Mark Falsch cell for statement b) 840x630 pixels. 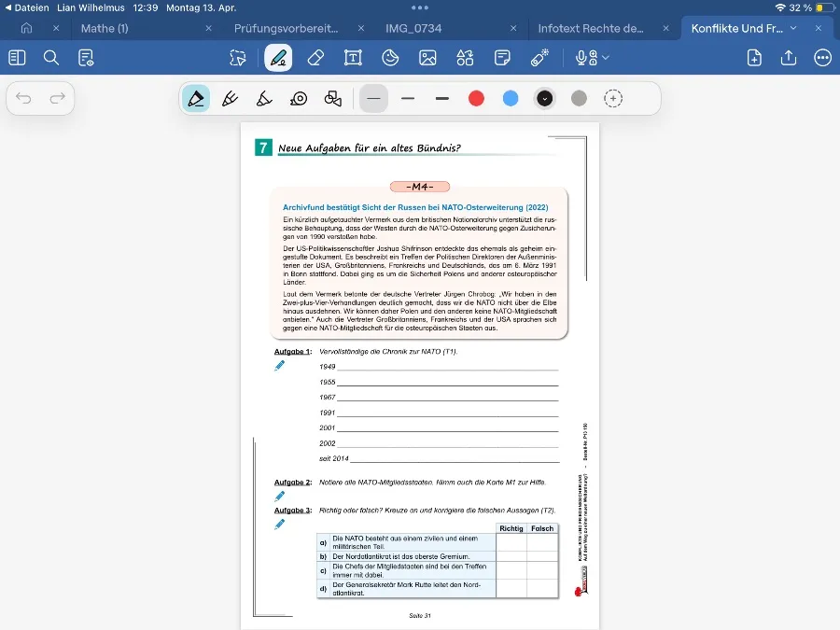[542, 556]
